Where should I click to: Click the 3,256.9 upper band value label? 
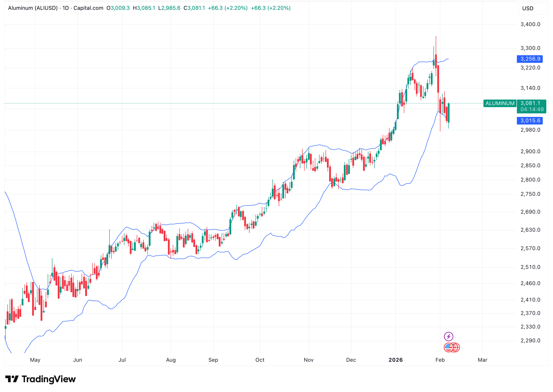pos(530,59)
